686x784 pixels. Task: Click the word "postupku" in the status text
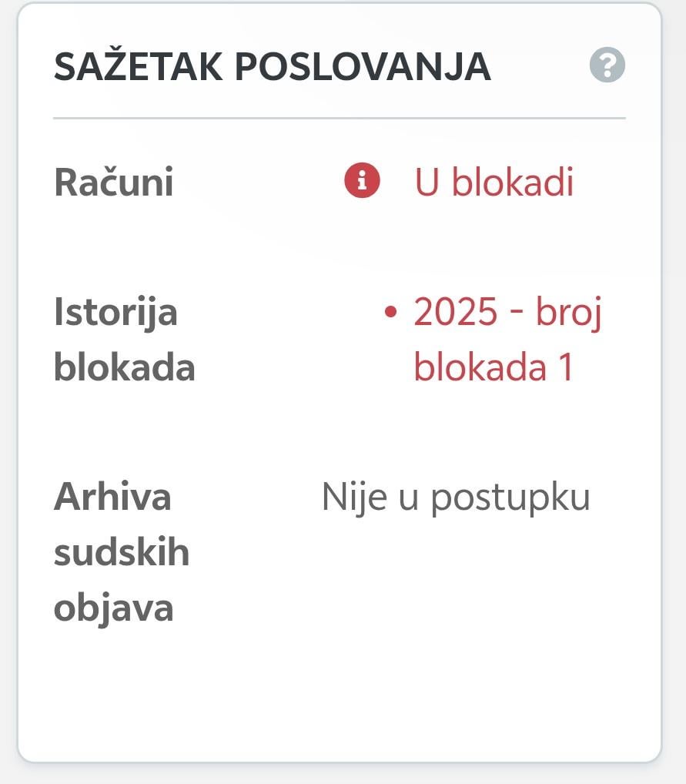click(510, 498)
